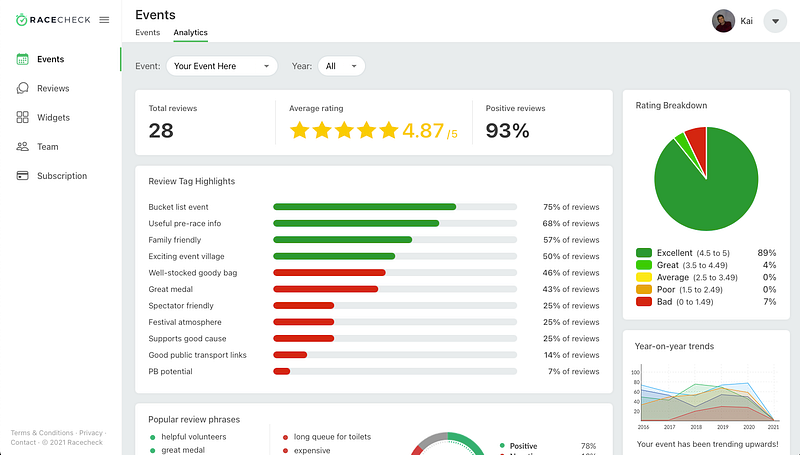800x455 pixels.
Task: Click the Team people icon
Action: point(22,146)
